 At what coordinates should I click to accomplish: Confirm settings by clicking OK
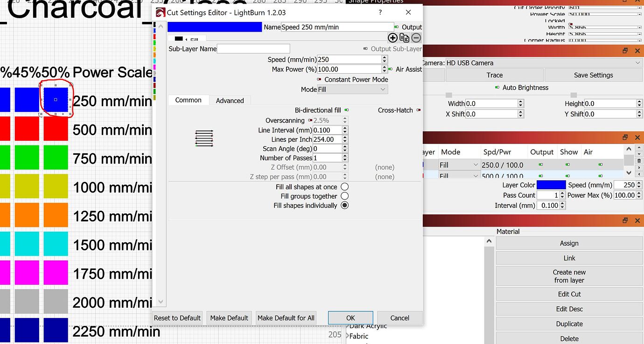(350, 317)
